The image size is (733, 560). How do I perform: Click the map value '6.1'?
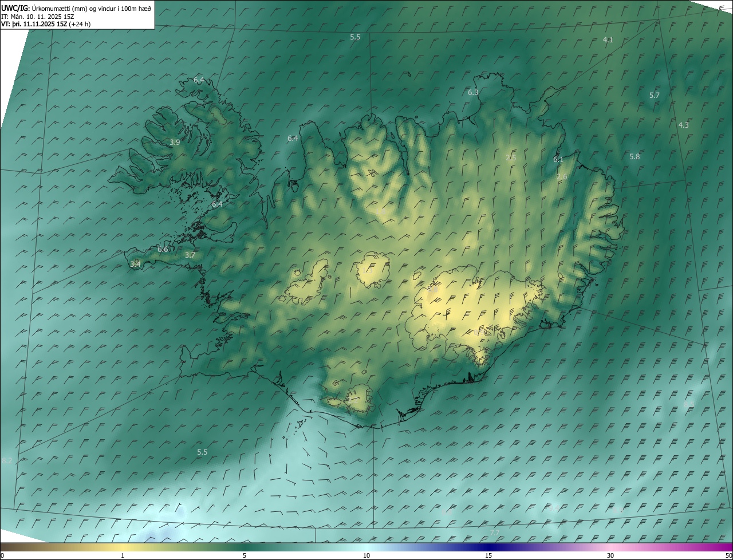[x=558, y=159]
